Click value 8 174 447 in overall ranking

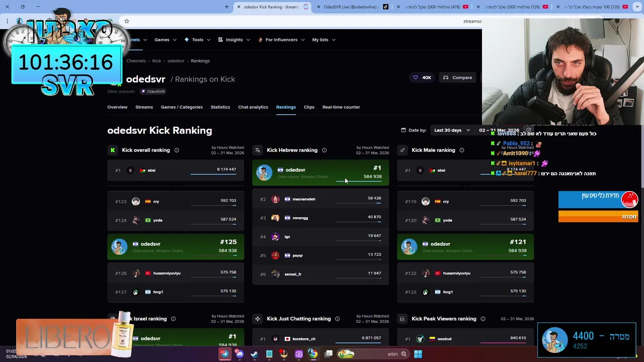tap(226, 169)
